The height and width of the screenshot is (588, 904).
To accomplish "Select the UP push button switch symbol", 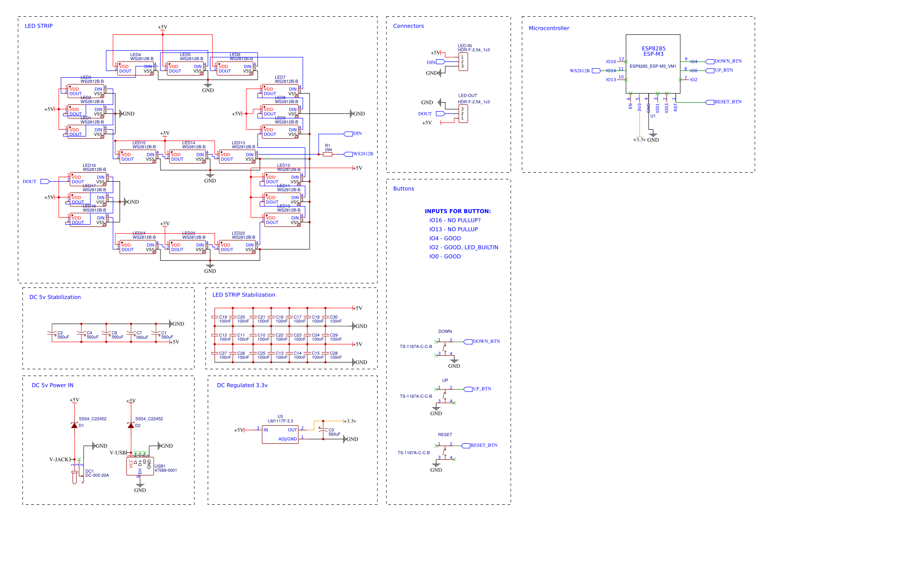I will 445,395.
